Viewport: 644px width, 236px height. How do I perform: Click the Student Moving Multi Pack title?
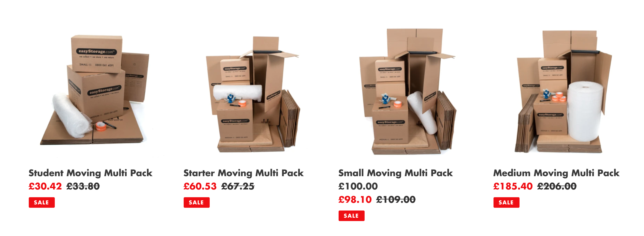pos(90,173)
